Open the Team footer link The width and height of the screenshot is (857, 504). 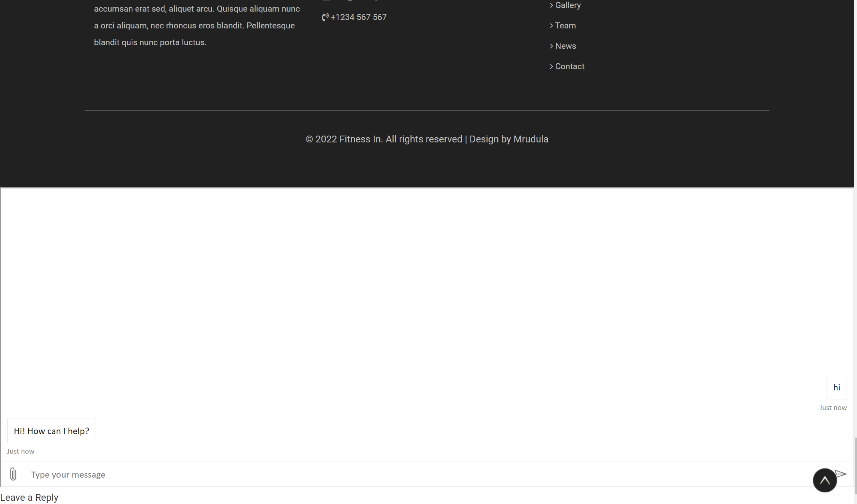click(565, 25)
